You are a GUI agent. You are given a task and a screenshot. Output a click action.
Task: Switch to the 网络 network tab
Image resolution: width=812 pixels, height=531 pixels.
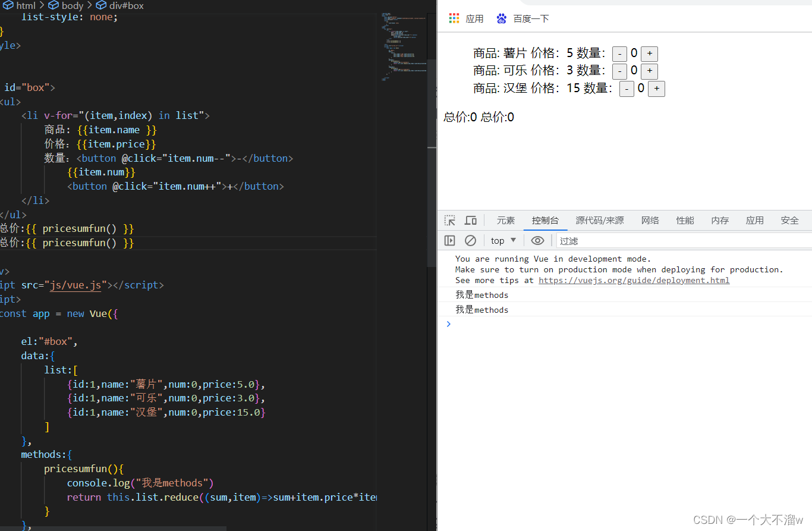(x=650, y=220)
